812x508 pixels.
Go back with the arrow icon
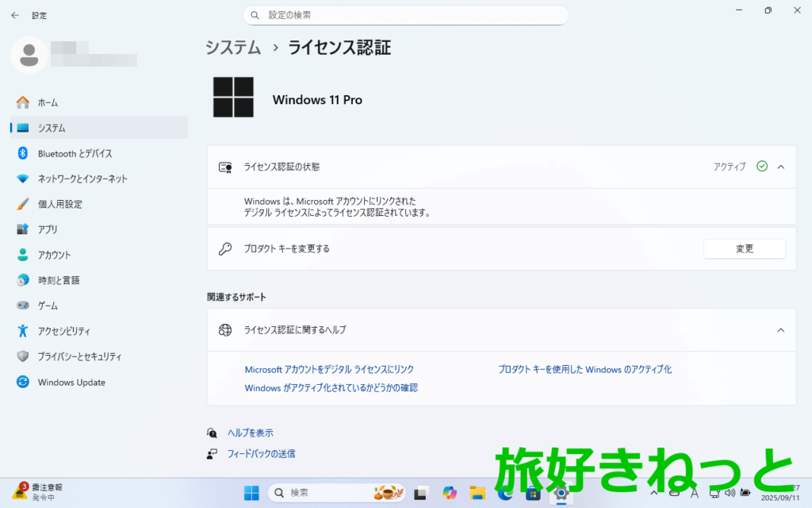(15, 16)
